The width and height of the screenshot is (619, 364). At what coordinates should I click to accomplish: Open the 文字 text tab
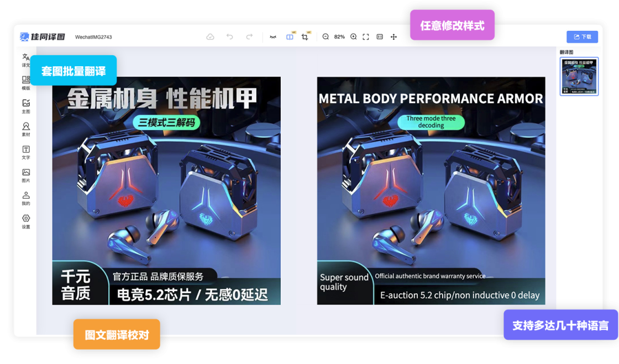point(26,152)
